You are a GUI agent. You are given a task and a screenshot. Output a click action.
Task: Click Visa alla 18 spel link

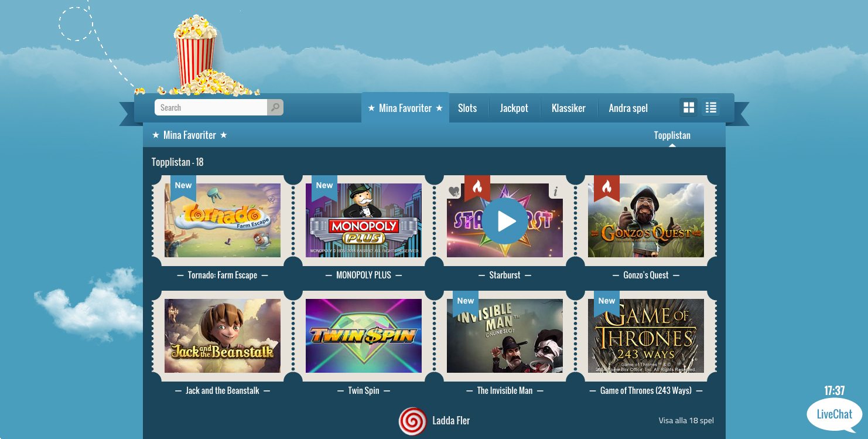point(686,420)
